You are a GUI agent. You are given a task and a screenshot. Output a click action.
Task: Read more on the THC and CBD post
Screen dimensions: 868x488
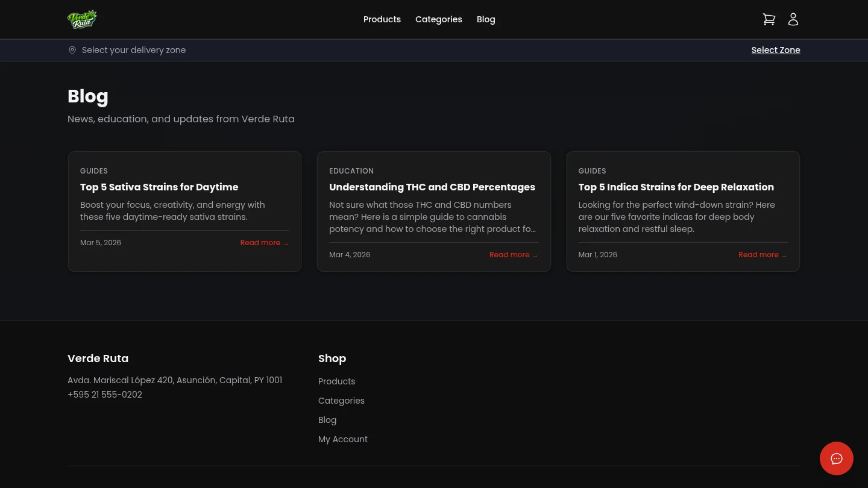point(513,255)
